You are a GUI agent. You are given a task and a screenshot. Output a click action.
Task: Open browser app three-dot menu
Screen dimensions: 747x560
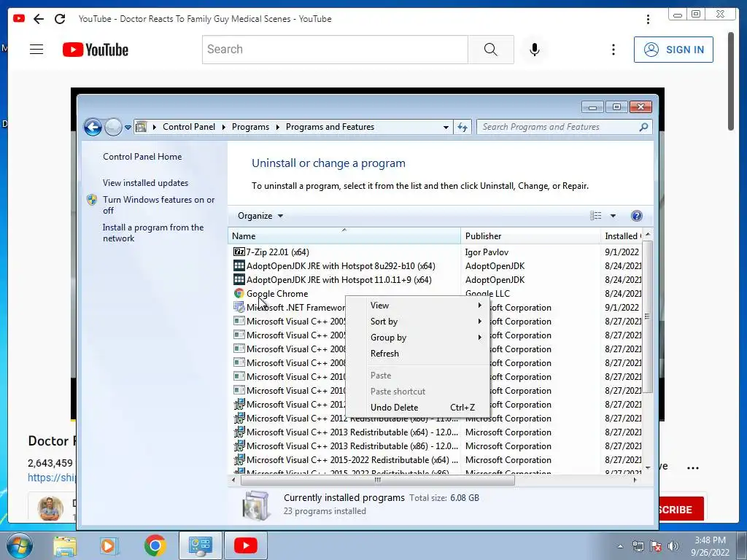click(648, 19)
